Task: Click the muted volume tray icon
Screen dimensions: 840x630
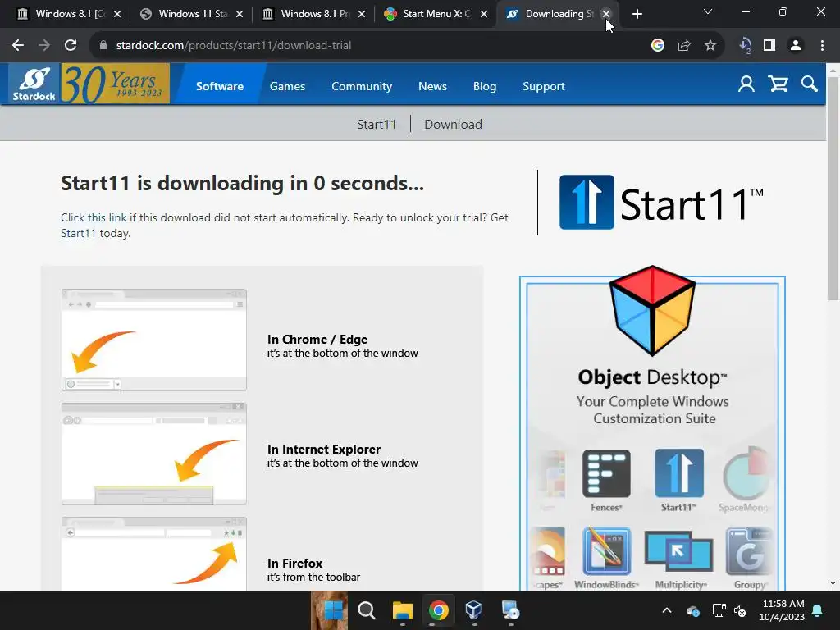Action: pos(741,610)
